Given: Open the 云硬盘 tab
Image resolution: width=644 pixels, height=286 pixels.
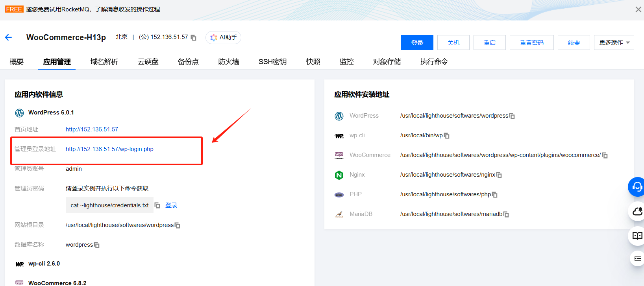Looking at the screenshot, I should 148,62.
